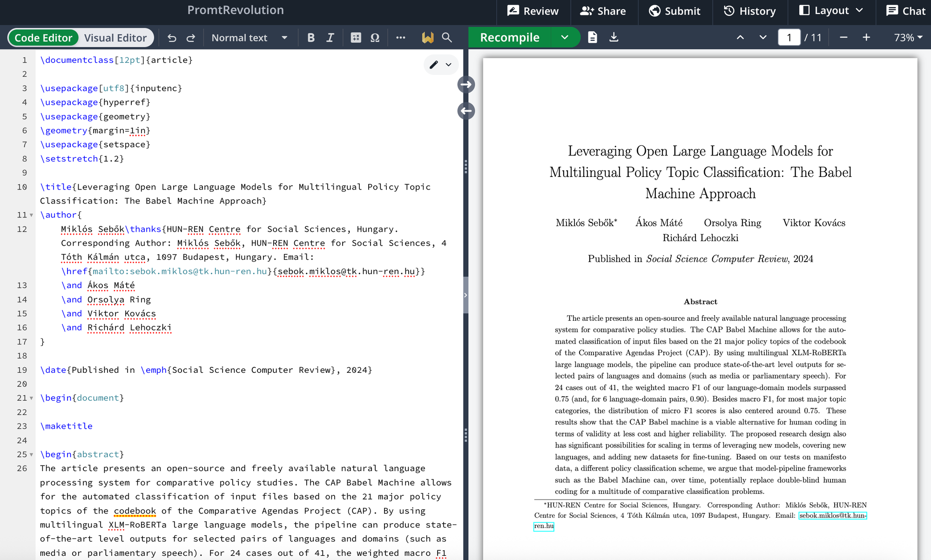Open Writefull tool icon

pos(427,38)
